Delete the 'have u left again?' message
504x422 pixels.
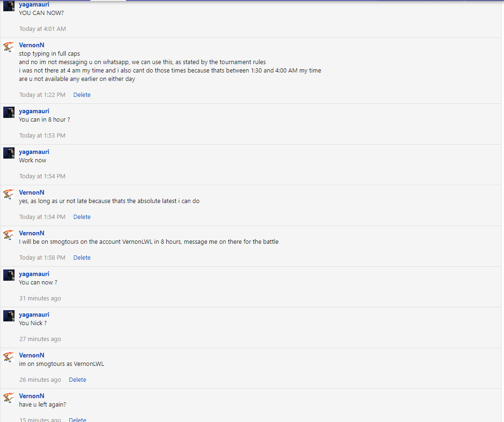click(77, 420)
